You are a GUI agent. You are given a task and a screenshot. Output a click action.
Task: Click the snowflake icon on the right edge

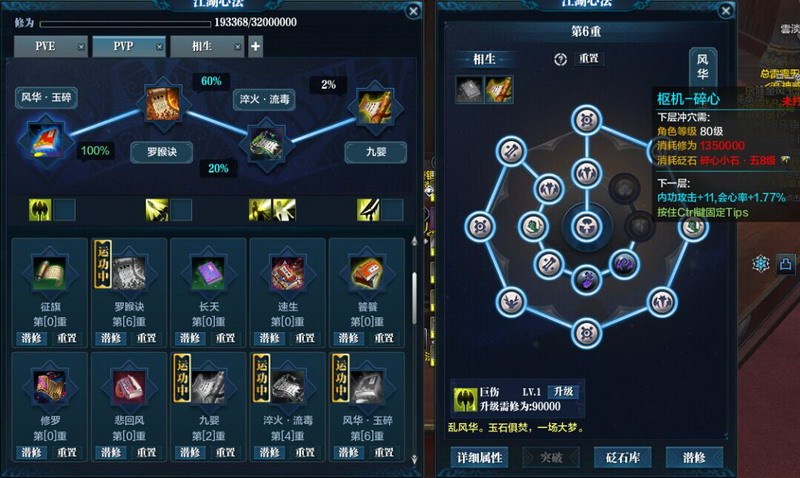pos(761,264)
